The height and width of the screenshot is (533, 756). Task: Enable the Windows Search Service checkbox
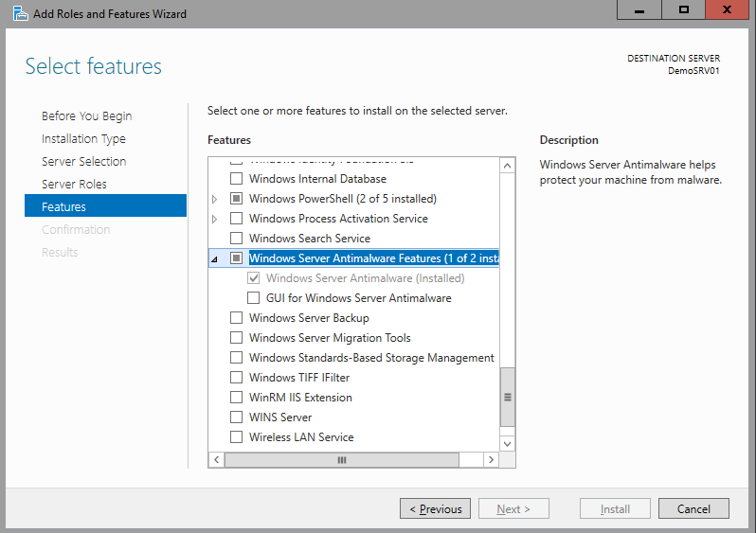coord(236,238)
